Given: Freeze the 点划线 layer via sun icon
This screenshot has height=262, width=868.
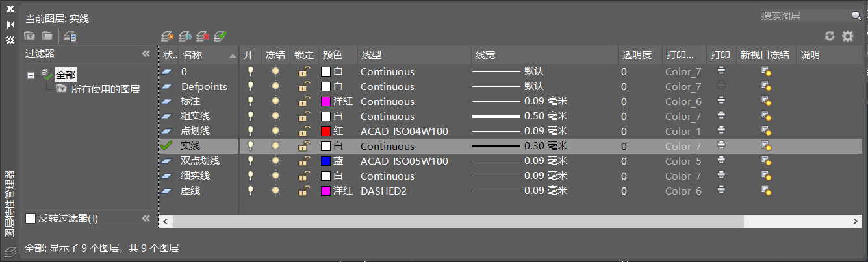Looking at the screenshot, I should click(x=276, y=132).
